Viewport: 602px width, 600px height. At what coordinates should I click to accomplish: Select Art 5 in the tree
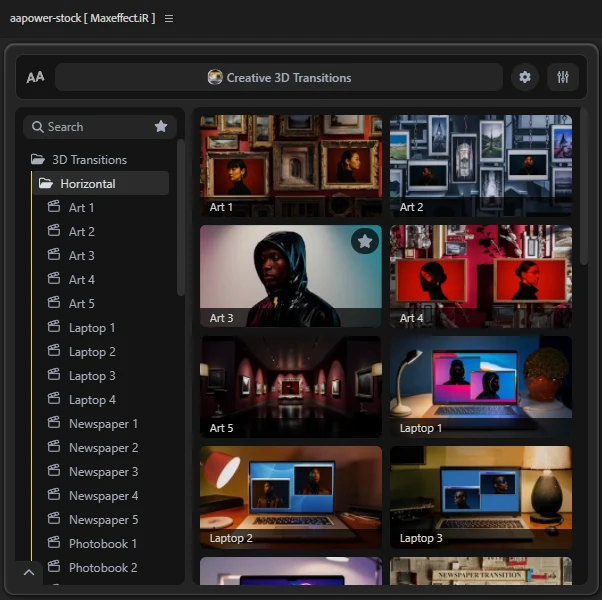click(x=81, y=304)
